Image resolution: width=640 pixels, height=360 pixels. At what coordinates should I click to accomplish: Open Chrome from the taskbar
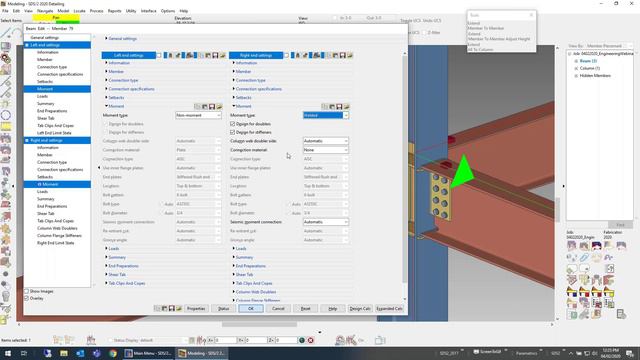(113, 353)
